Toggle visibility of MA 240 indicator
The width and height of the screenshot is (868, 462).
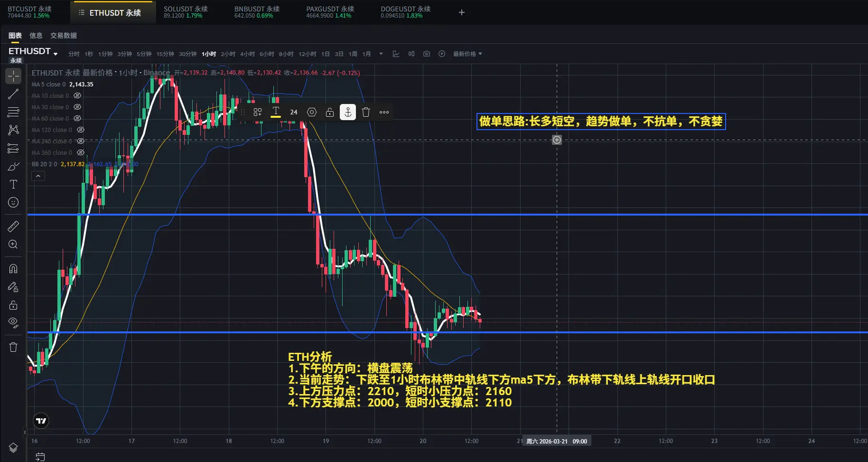coord(81,141)
